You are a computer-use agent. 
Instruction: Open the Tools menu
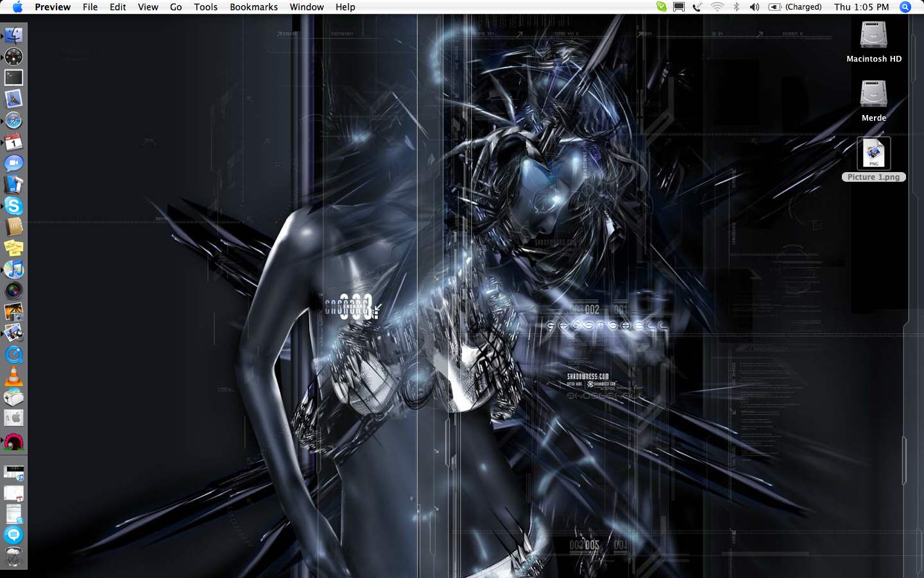click(x=206, y=7)
